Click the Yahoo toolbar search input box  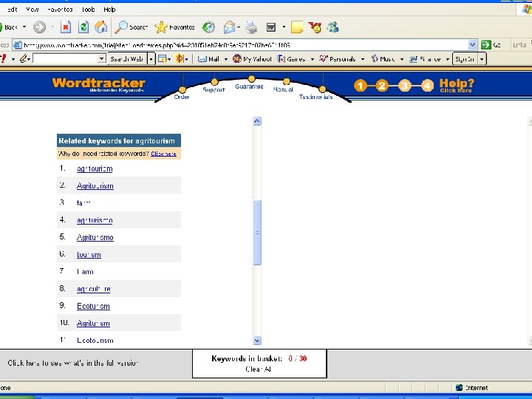66,59
